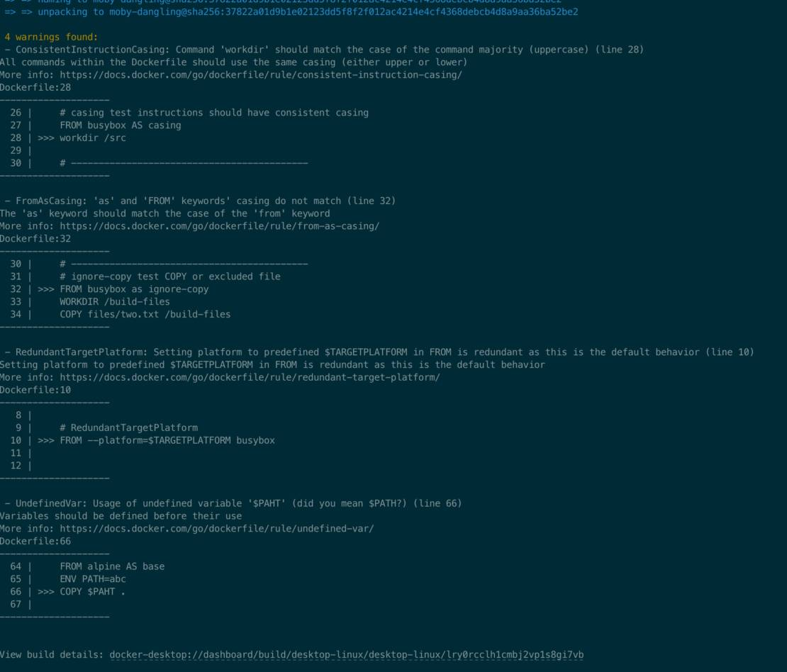
Task: Click the 'ENV PATH=abc' code line
Action: click(x=93, y=579)
